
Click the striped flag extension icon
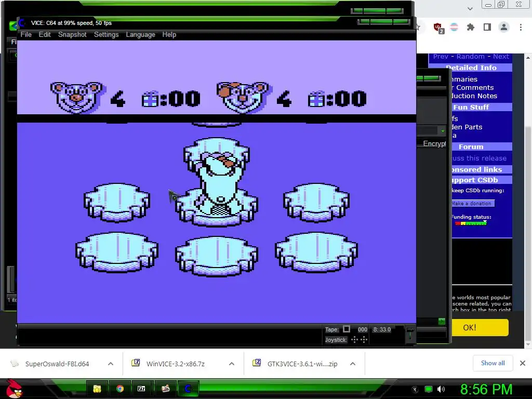point(454,27)
